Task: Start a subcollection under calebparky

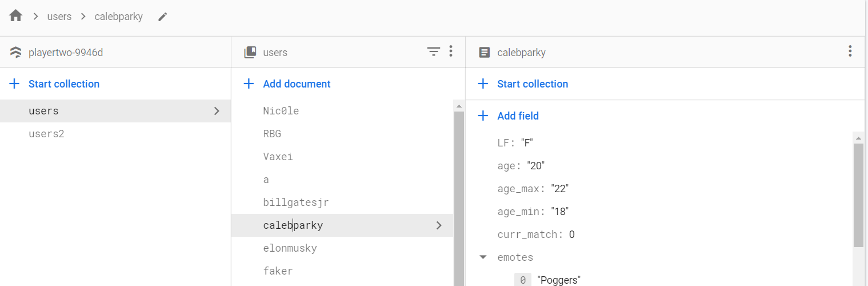Action: 532,84
